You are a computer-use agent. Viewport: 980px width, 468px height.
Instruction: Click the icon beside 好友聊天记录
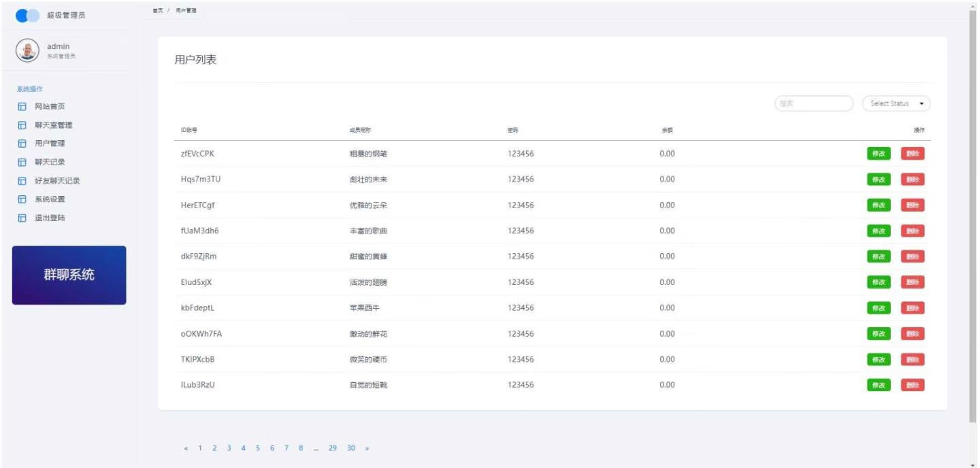click(22, 181)
